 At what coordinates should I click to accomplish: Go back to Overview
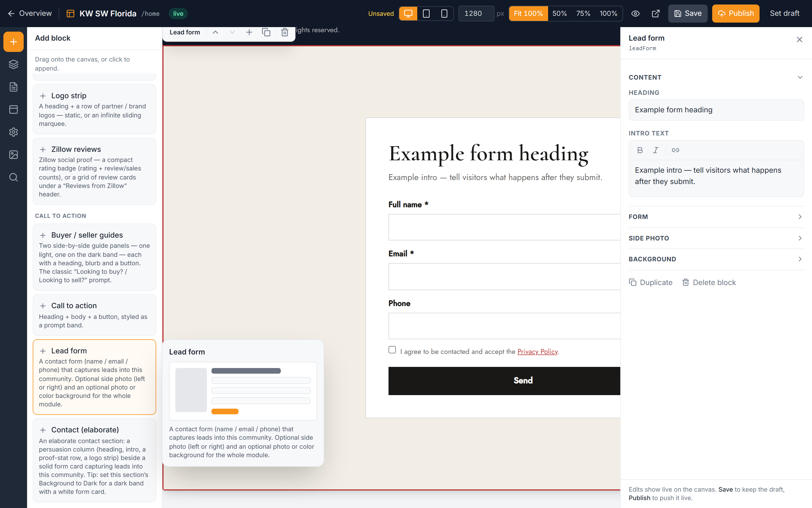[30, 14]
